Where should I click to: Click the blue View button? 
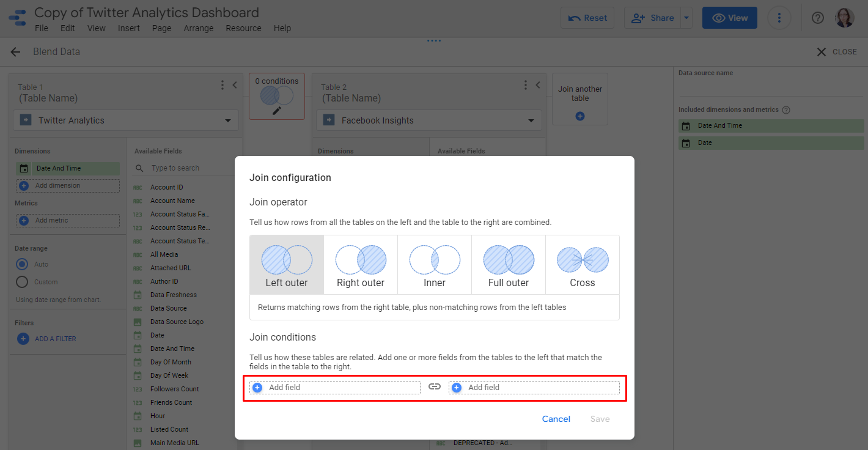coord(729,18)
